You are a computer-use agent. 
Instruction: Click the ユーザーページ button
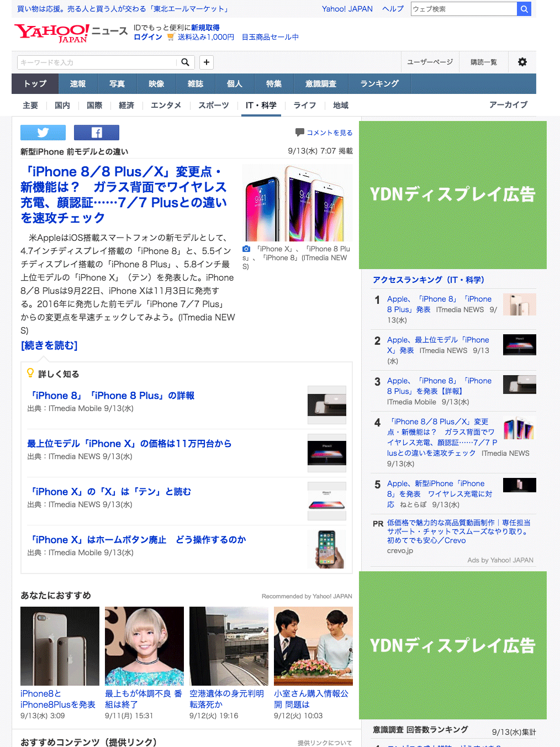430,62
